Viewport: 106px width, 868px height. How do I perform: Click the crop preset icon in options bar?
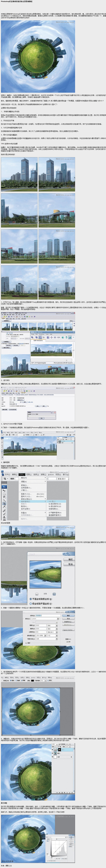point(5,479)
